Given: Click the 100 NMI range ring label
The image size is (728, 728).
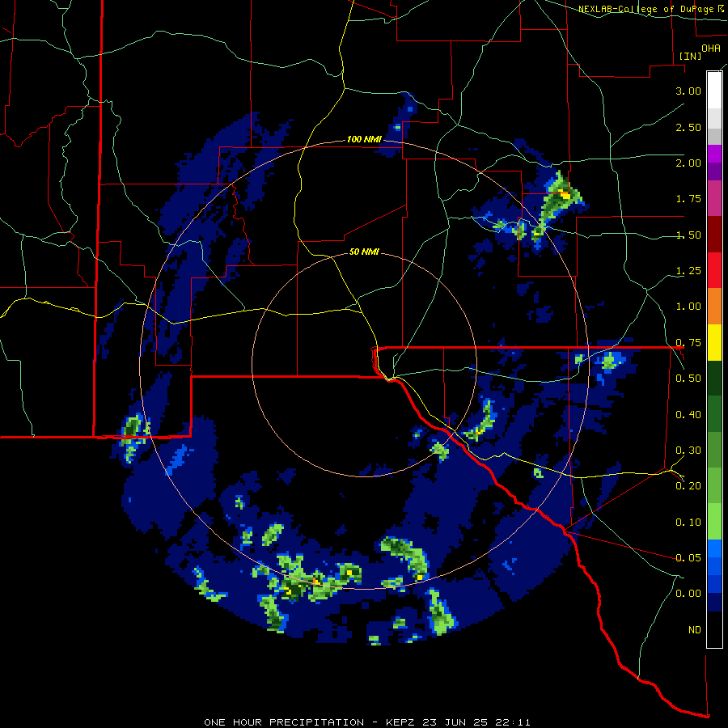Looking at the screenshot, I should coord(364,139).
